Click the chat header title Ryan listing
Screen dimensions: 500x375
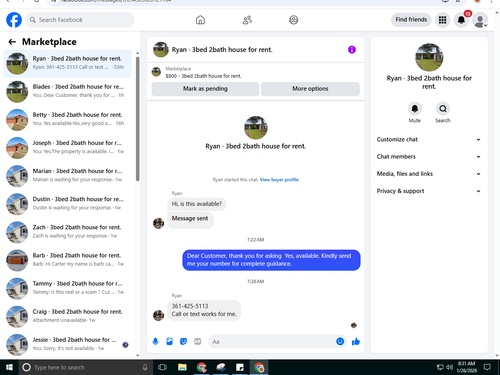tap(222, 50)
